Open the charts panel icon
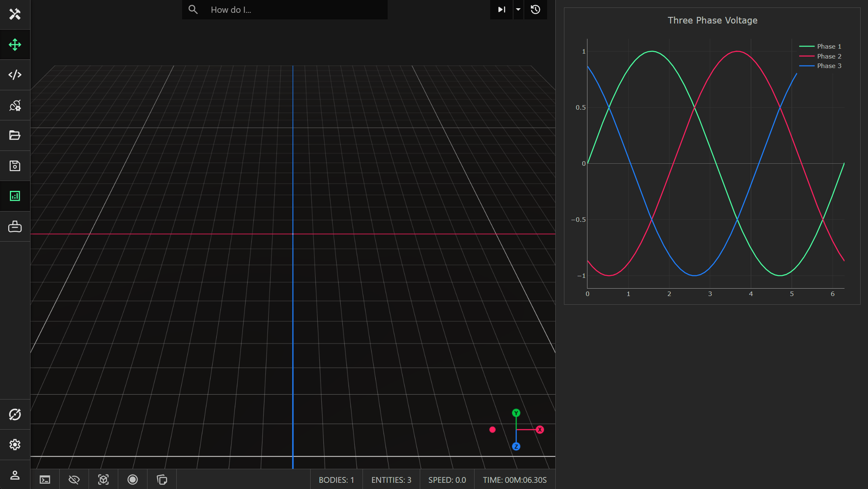This screenshot has width=868, height=489. (x=15, y=196)
